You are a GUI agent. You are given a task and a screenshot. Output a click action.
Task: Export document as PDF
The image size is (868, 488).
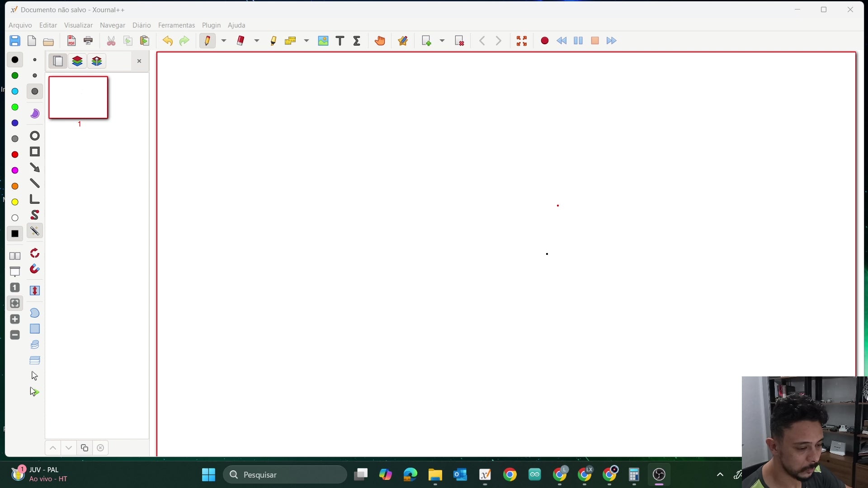click(x=71, y=41)
